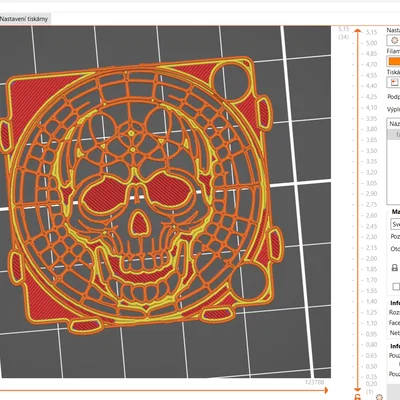
Task: Click the 1,55 layer height label
Action: click(x=371, y=291)
